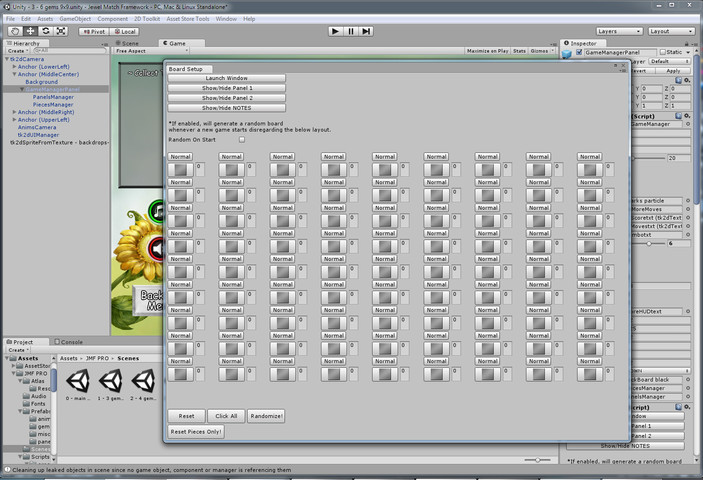Expand Anchor (UpperLeft) in Hierarchy

point(15,120)
